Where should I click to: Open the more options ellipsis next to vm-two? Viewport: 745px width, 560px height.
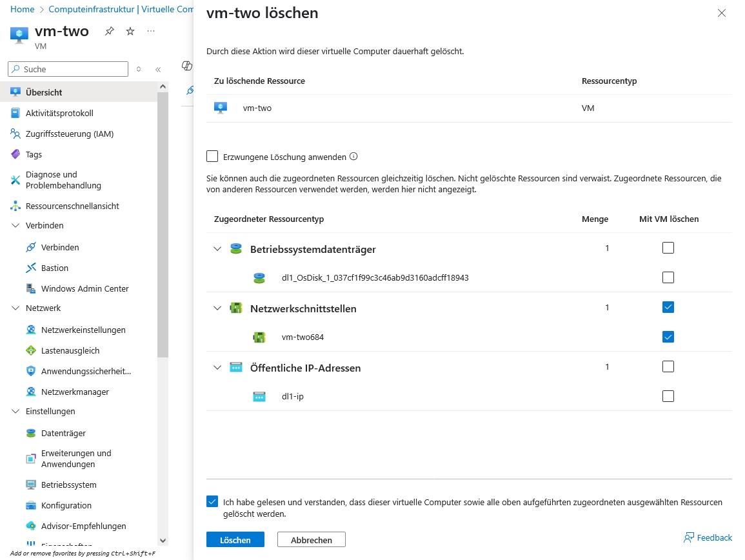coord(151,32)
